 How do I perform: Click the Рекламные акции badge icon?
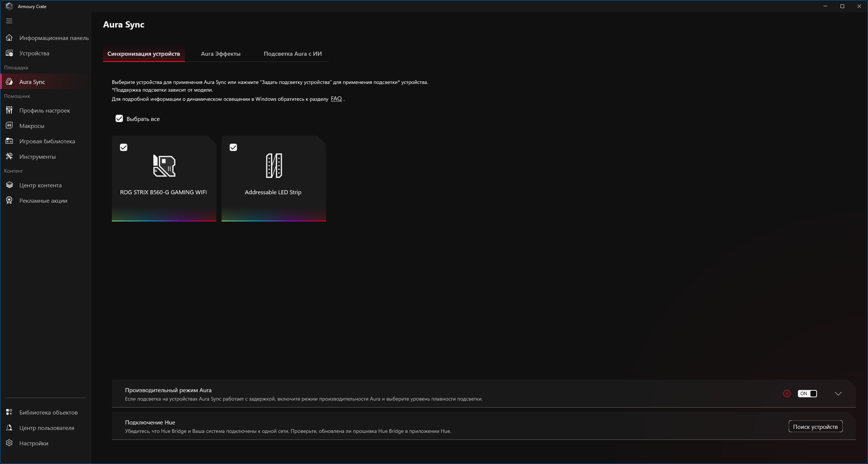pos(9,200)
